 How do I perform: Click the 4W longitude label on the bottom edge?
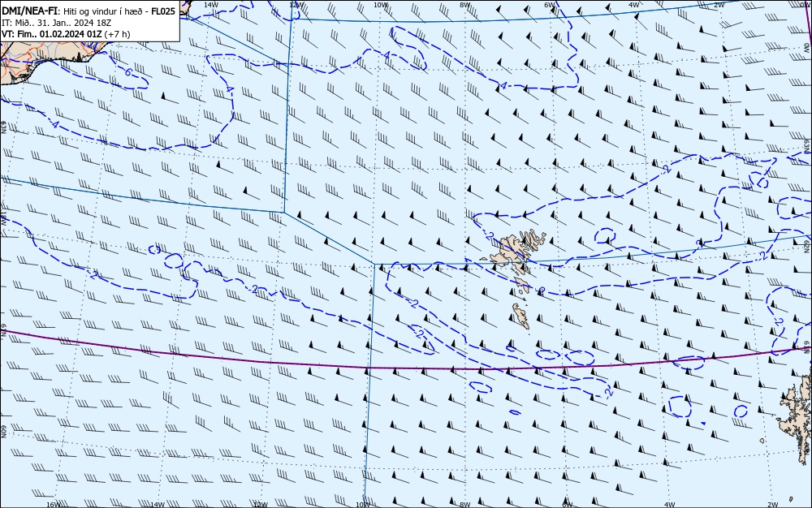click(x=670, y=505)
